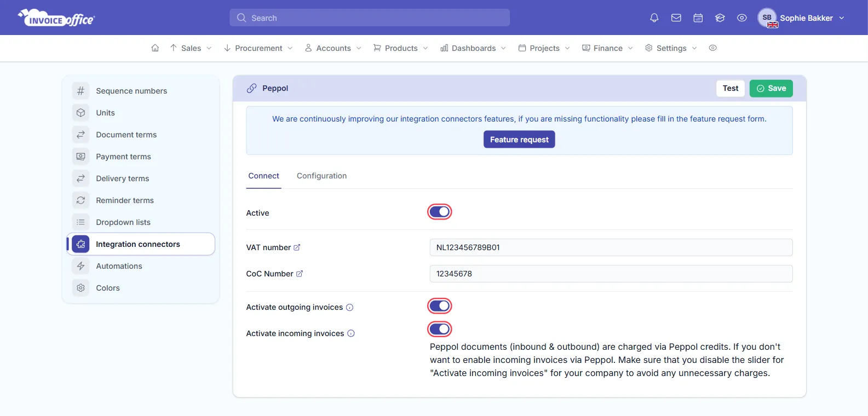Expand the Accounts menu
This screenshot has height=416, width=868.
pyautogui.click(x=333, y=48)
